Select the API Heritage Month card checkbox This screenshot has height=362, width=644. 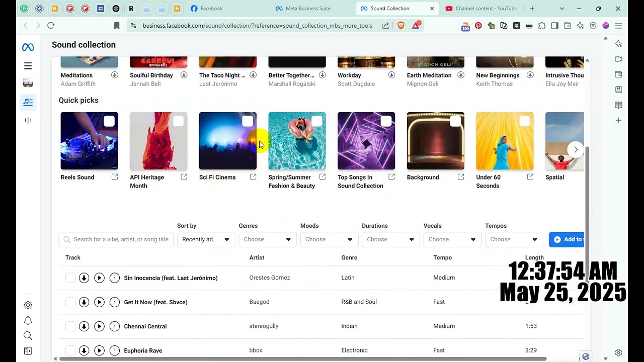click(178, 121)
